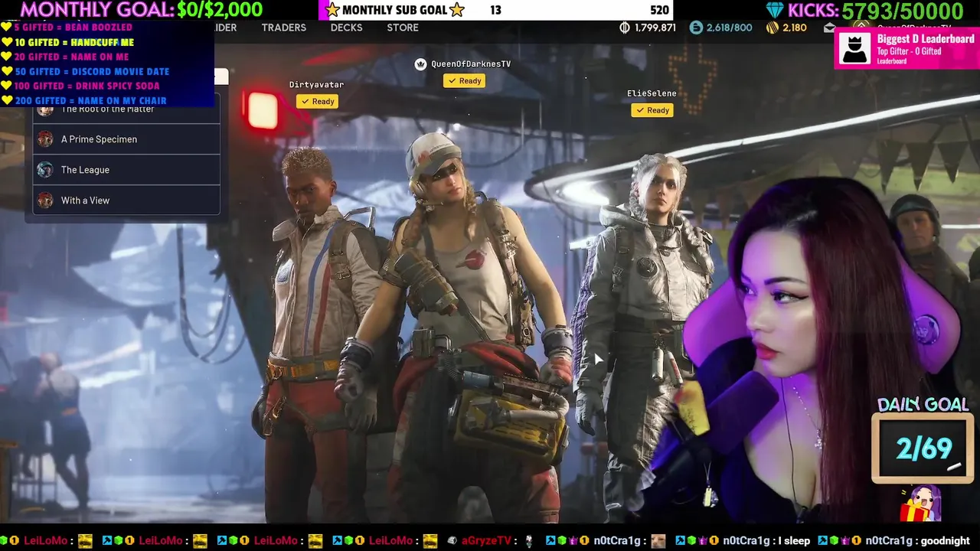Click the player name ElieSelene
Image resolution: width=980 pixels, height=551 pixels.
652,93
